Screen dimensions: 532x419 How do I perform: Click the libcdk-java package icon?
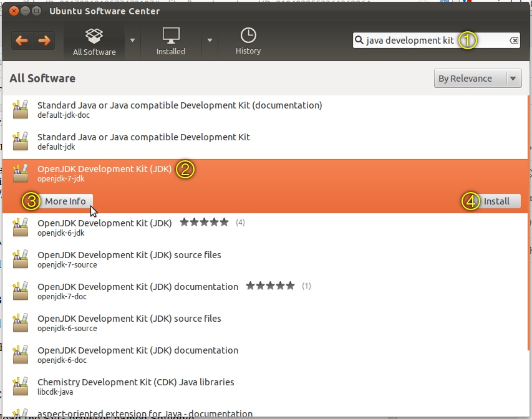click(x=21, y=387)
